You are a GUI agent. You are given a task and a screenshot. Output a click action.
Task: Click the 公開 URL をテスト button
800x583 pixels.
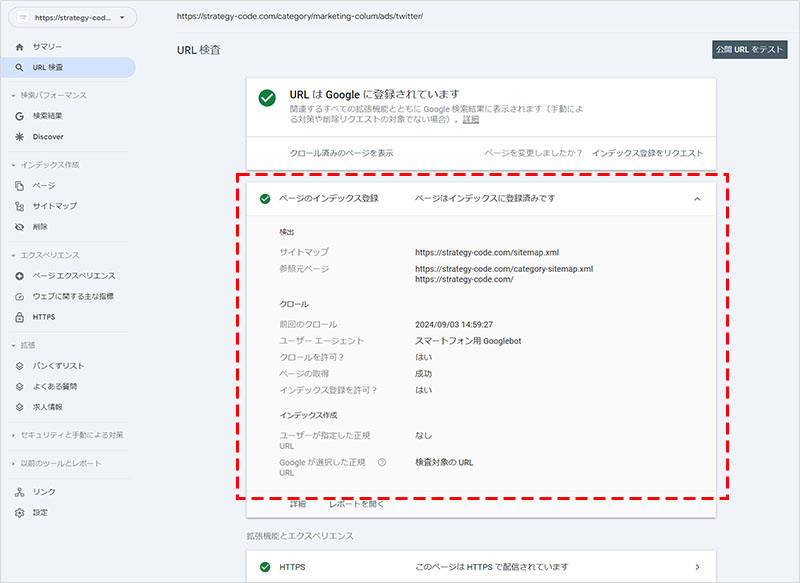pyautogui.click(x=750, y=49)
